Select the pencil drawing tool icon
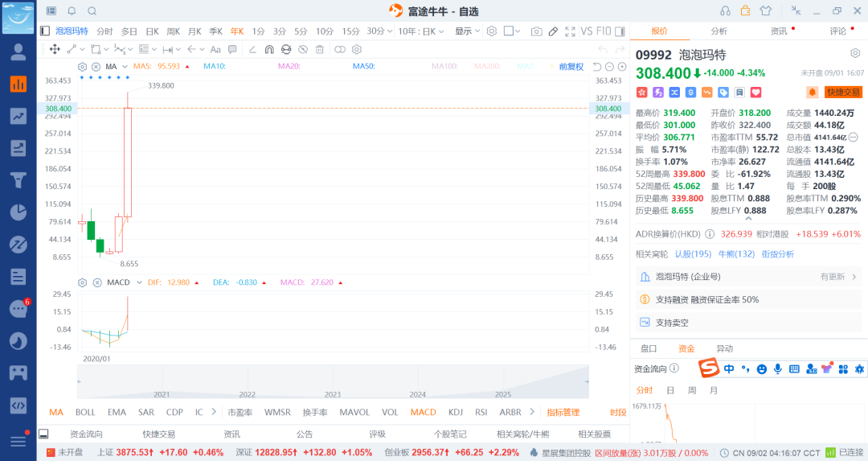 pos(553,31)
